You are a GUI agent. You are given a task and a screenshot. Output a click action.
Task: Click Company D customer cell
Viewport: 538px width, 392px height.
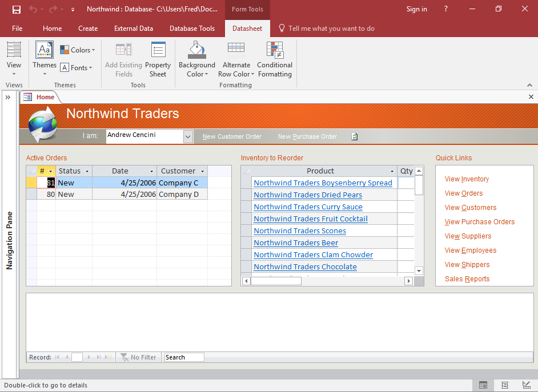pos(182,194)
